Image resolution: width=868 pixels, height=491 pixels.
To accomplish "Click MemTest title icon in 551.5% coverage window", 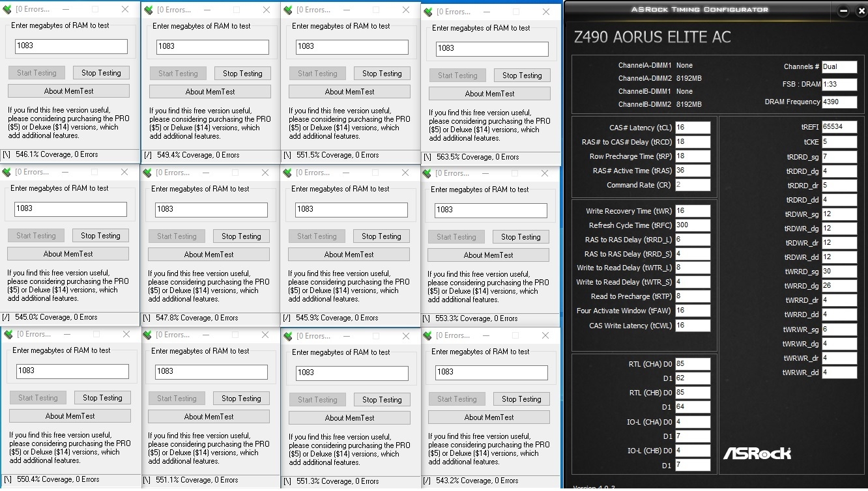I will (288, 10).
